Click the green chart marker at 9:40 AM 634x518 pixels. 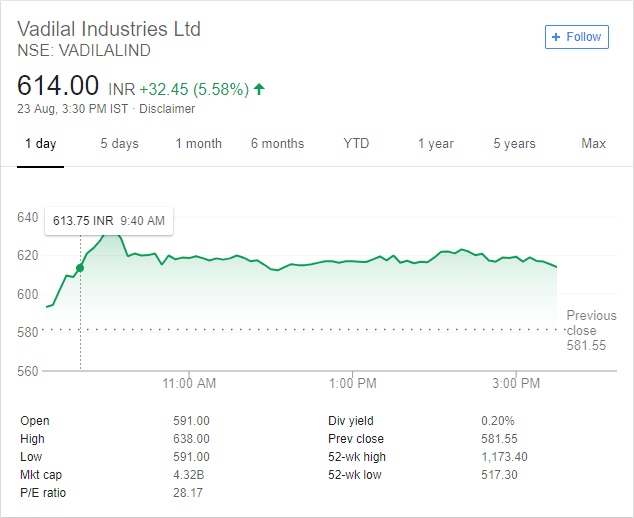80,268
